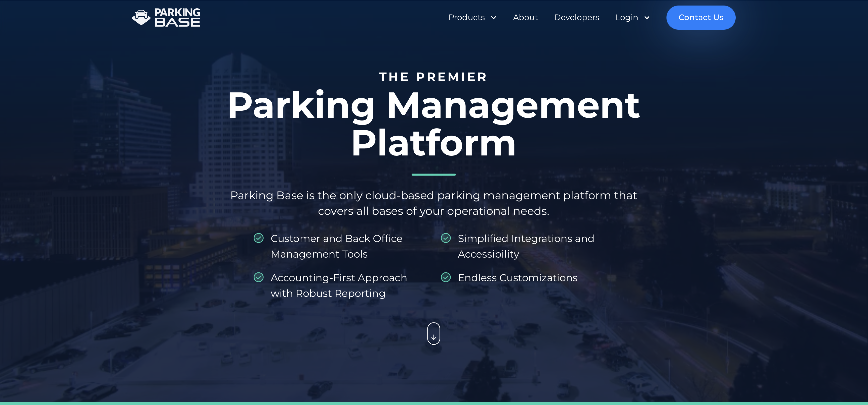Click the teal divider line under the heading
This screenshot has width=868, height=405.
[434, 175]
